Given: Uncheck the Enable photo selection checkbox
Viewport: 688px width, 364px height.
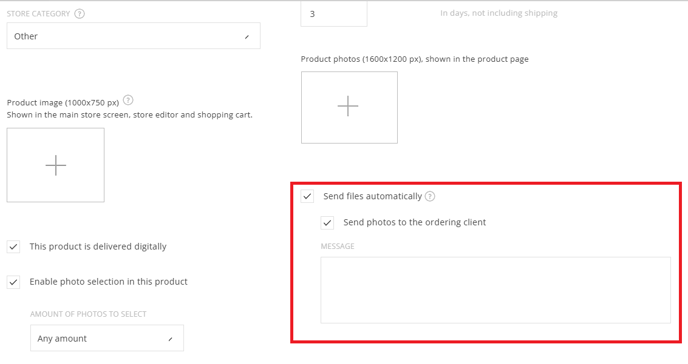Looking at the screenshot, I should 13,282.
